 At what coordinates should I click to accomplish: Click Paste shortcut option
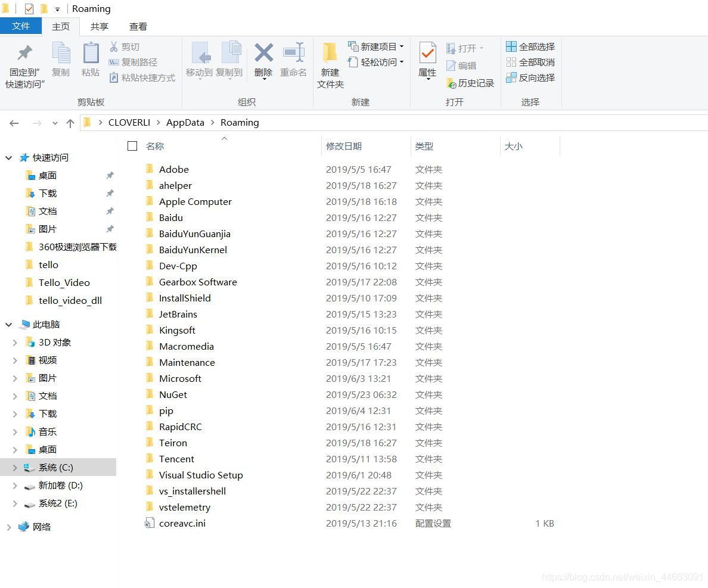pos(142,77)
